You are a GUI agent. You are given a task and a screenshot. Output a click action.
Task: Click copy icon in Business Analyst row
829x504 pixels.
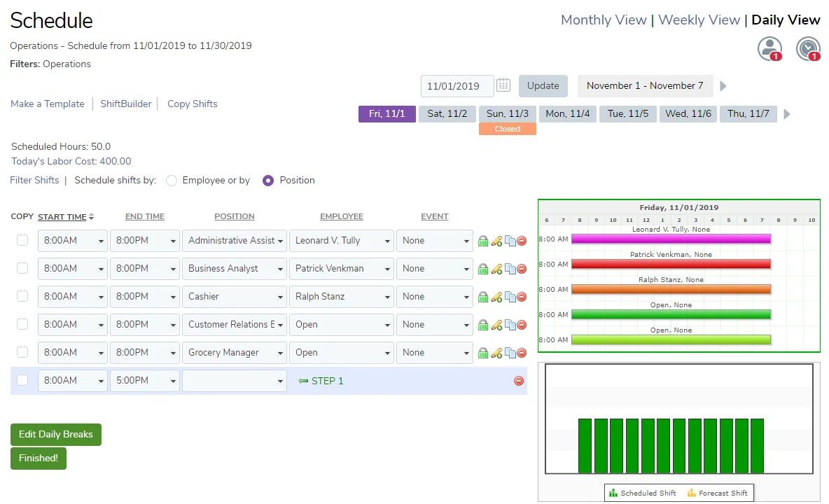(510, 269)
